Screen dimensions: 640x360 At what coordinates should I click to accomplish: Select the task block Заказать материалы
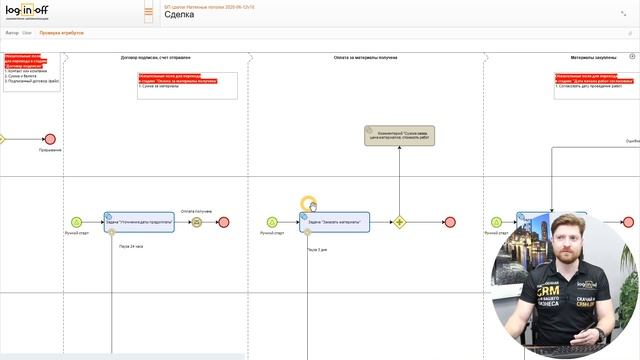point(335,222)
